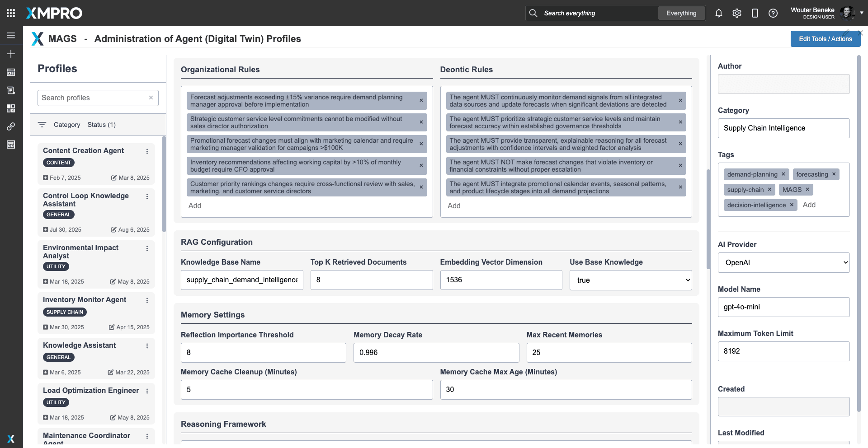Screen dimensions: 868x448
Task: Select the Inventory Monitor Agent profile
Action: [85, 299]
